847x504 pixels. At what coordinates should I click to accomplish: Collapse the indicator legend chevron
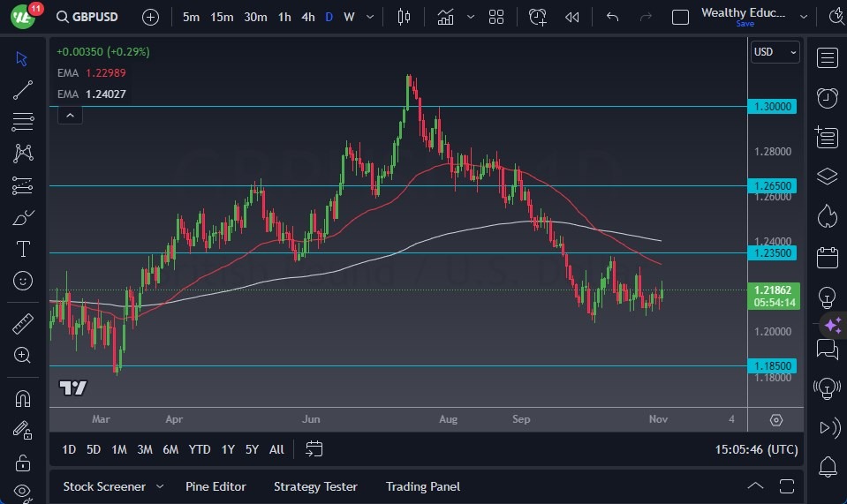[x=70, y=115]
